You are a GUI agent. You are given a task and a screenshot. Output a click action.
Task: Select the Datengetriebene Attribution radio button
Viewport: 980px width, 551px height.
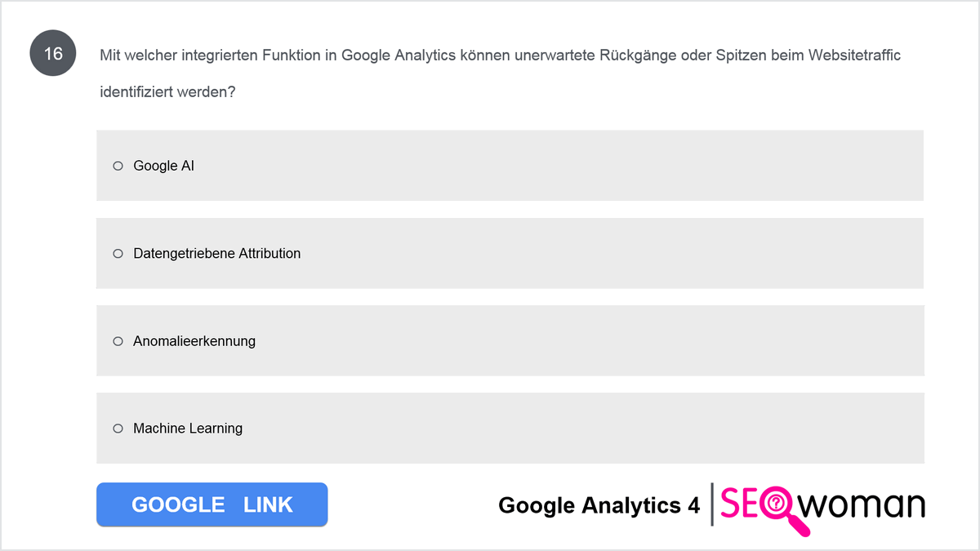(x=118, y=253)
